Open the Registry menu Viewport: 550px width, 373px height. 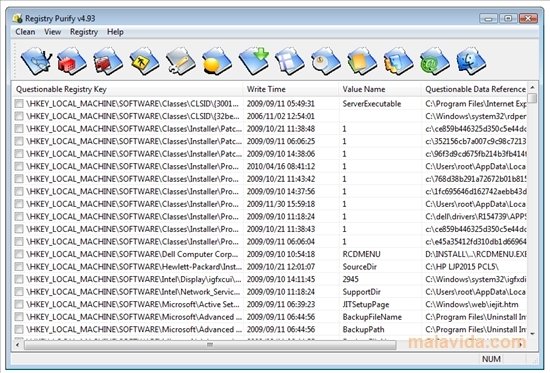[84, 32]
